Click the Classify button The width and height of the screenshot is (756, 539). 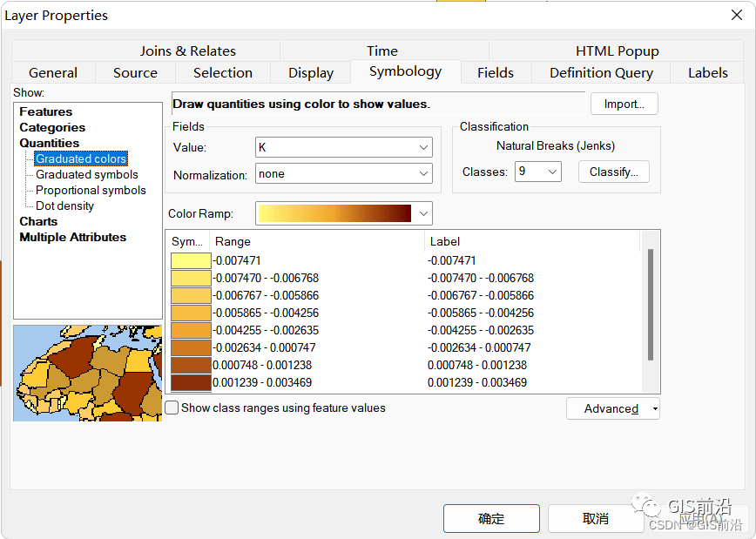613,172
